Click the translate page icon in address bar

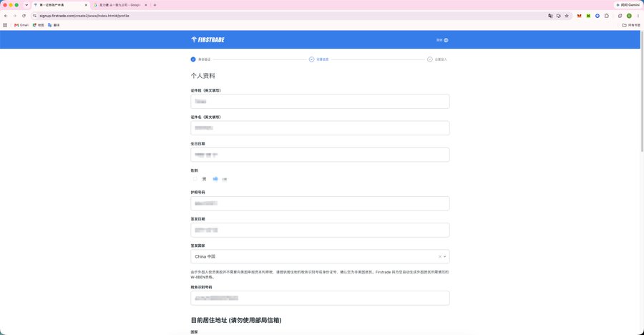(550, 16)
